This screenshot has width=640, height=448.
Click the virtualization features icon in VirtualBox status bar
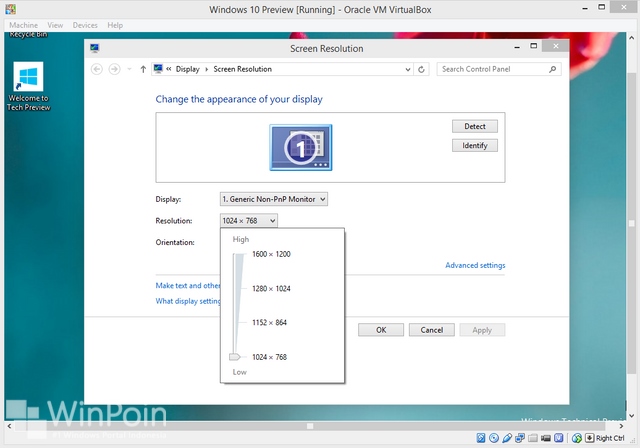(x=558, y=438)
